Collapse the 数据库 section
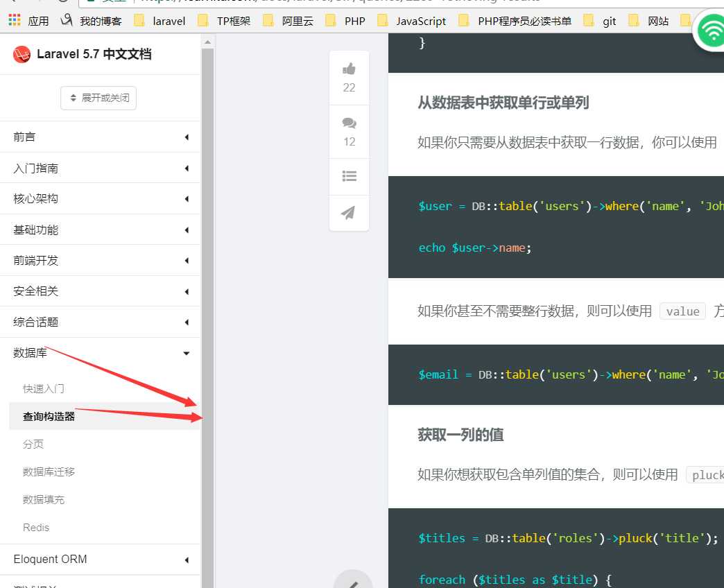This screenshot has width=724, height=588. coord(100,353)
